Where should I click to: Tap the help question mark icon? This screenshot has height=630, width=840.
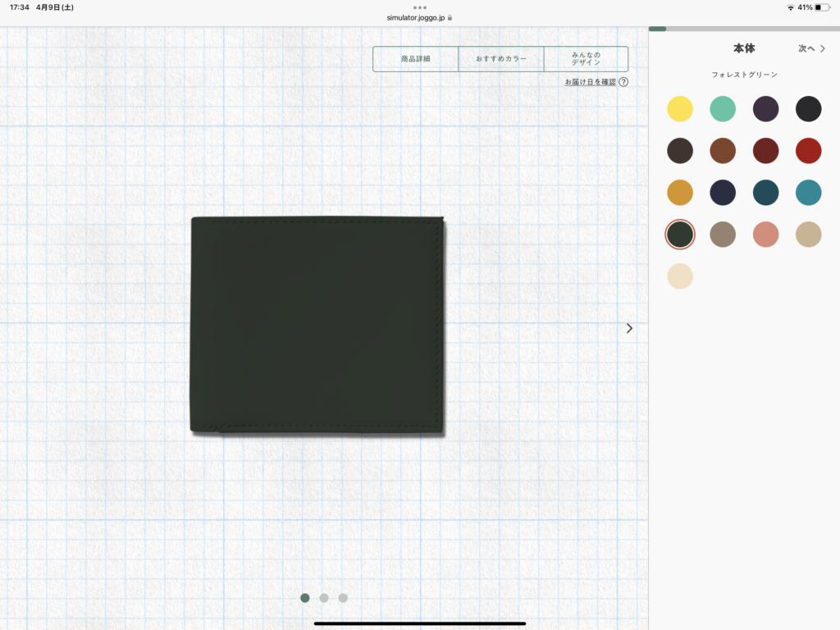click(x=623, y=82)
